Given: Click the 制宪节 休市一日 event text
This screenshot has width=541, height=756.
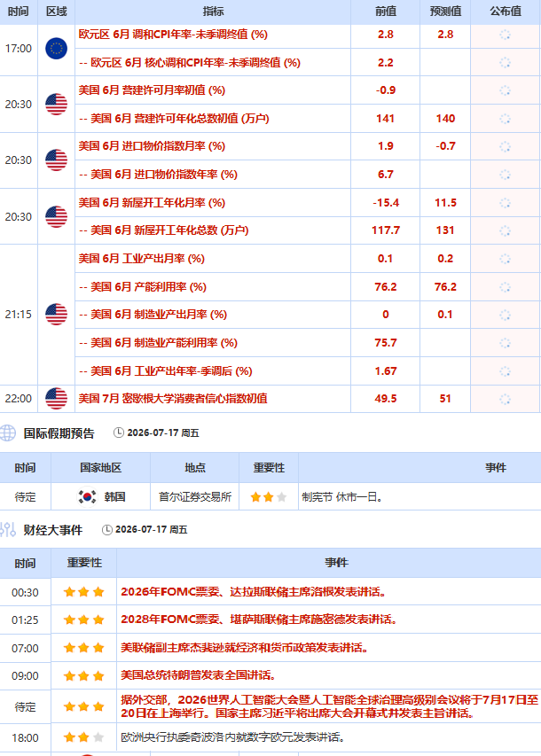Looking at the screenshot, I should [342, 497].
